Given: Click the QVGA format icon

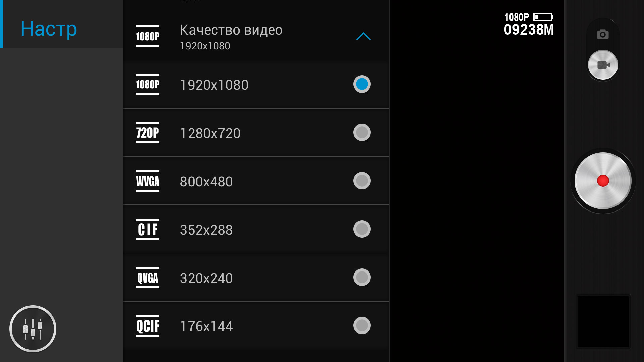Looking at the screenshot, I should [148, 278].
